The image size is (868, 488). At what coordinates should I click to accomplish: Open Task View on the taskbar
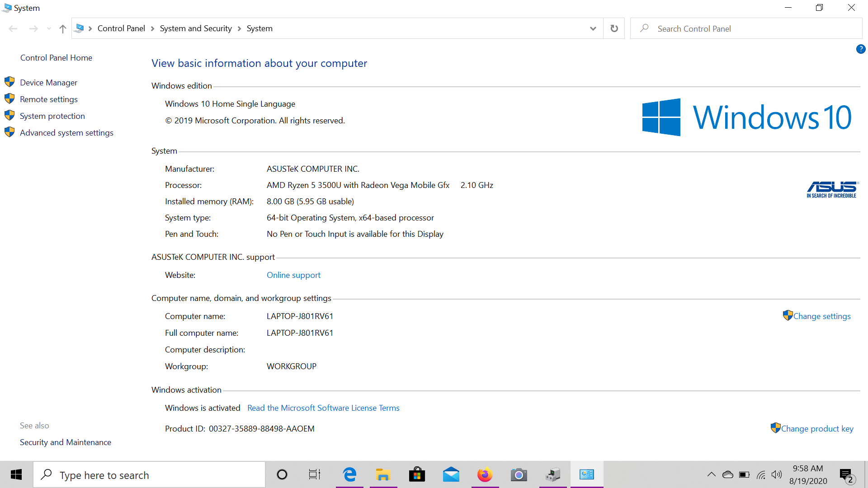pyautogui.click(x=315, y=474)
